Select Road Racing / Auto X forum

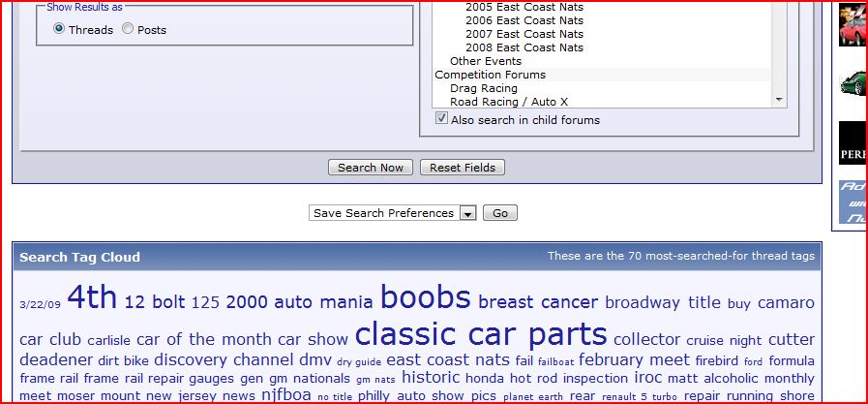510,102
